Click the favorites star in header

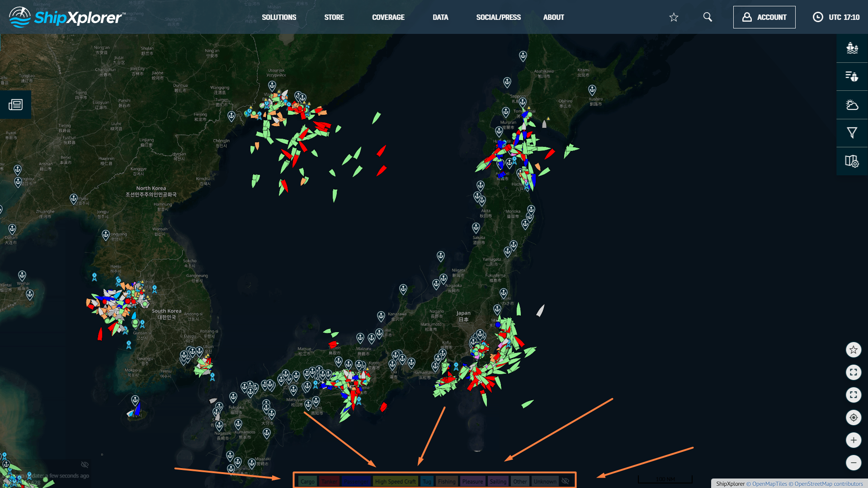pyautogui.click(x=674, y=17)
